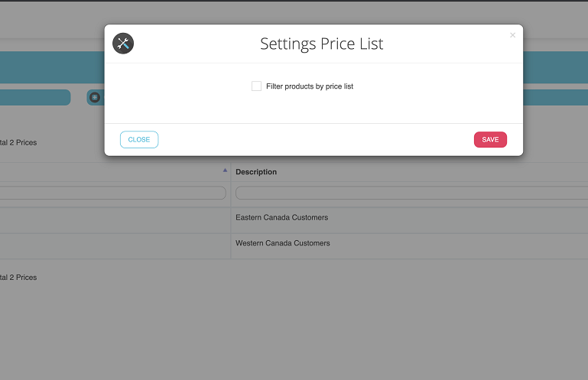The height and width of the screenshot is (380, 588).
Task: Click the wrench-and-screwdriver settings icon
Action: point(123,44)
